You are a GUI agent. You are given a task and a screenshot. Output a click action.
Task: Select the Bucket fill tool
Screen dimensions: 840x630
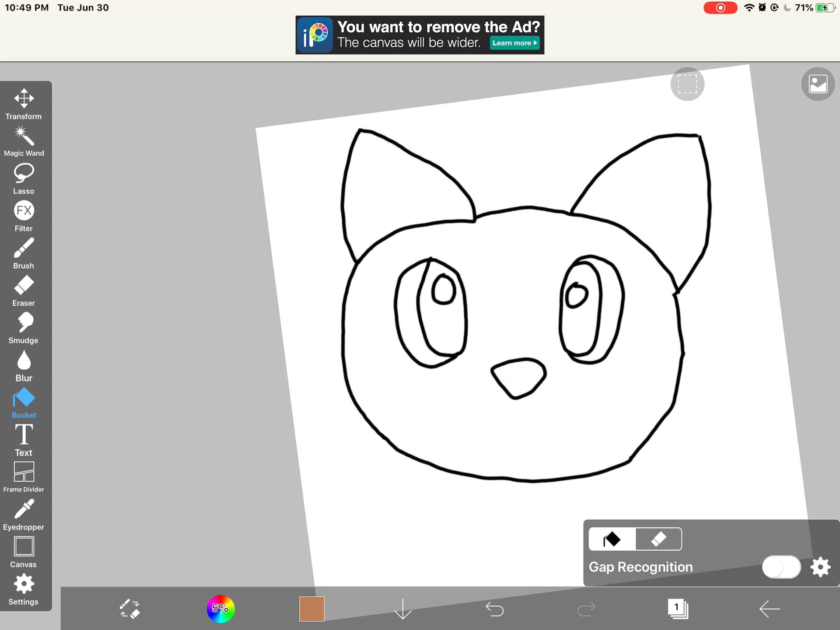pyautogui.click(x=24, y=403)
